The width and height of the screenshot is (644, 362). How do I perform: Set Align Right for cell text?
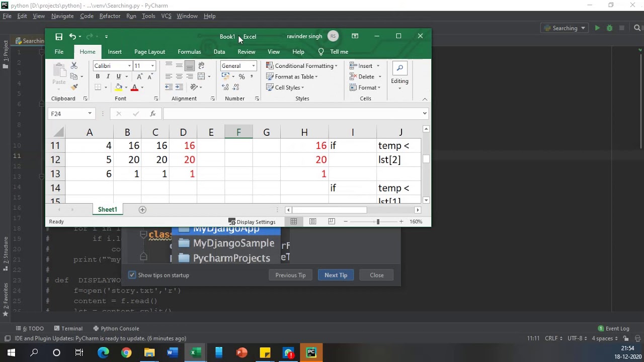(x=190, y=76)
